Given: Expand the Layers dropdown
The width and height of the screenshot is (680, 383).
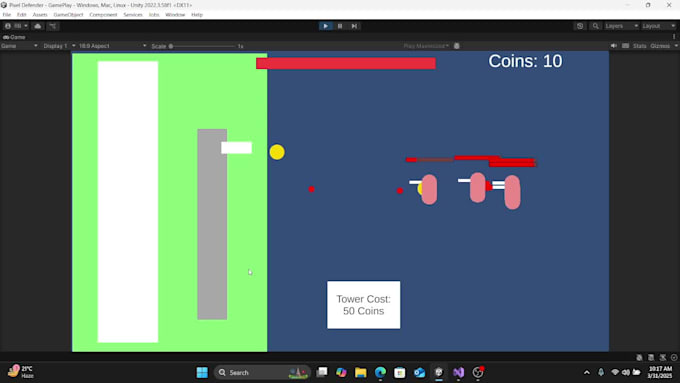Looking at the screenshot, I should (x=621, y=26).
